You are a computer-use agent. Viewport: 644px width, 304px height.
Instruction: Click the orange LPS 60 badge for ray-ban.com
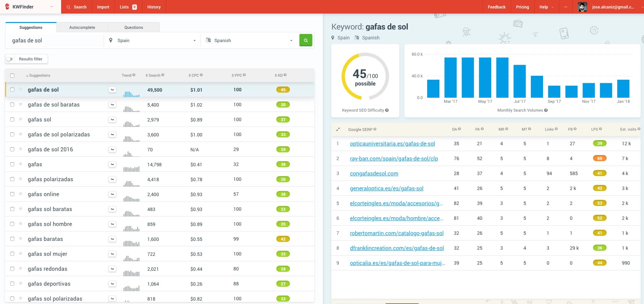click(599, 158)
